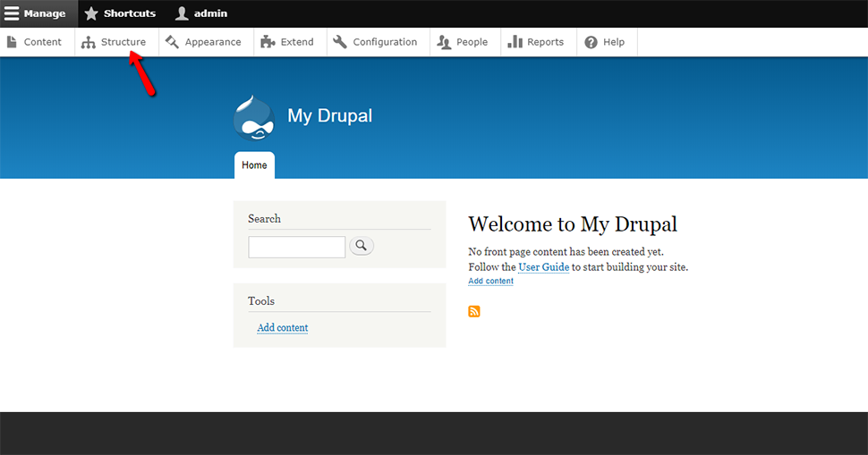Open the Manage toolbar label
Viewport: 868px width, 455px height.
[x=44, y=13]
